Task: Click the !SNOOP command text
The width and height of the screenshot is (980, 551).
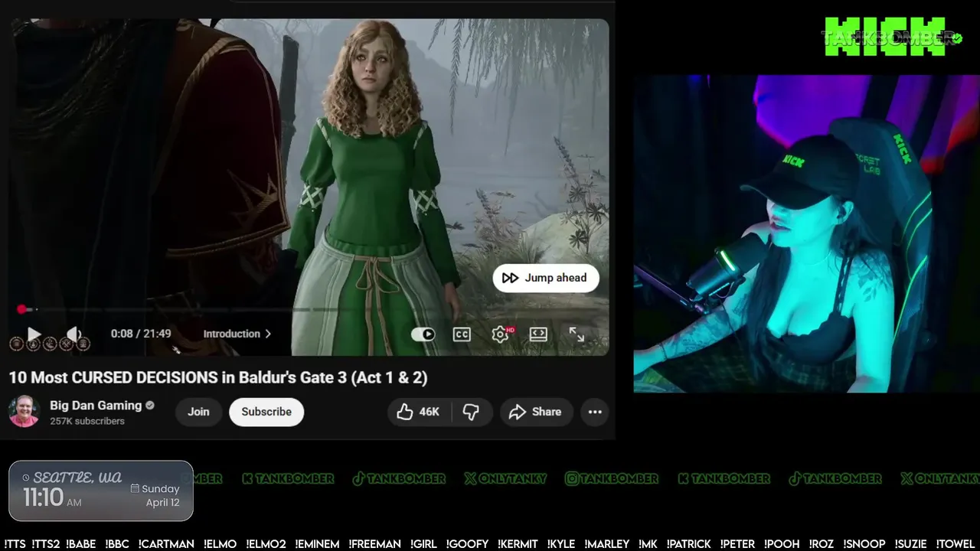Action: tap(864, 544)
